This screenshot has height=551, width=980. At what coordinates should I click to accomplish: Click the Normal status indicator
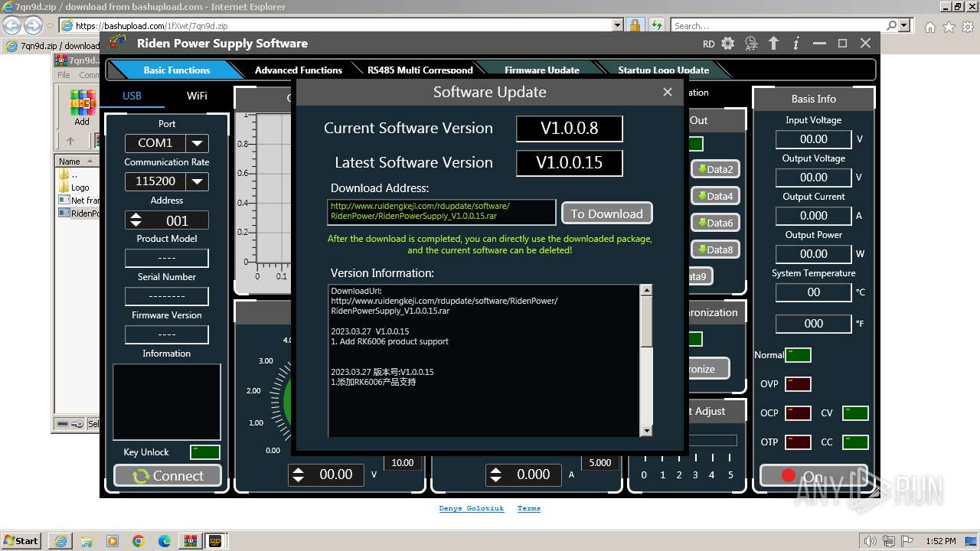pyautogui.click(x=799, y=355)
